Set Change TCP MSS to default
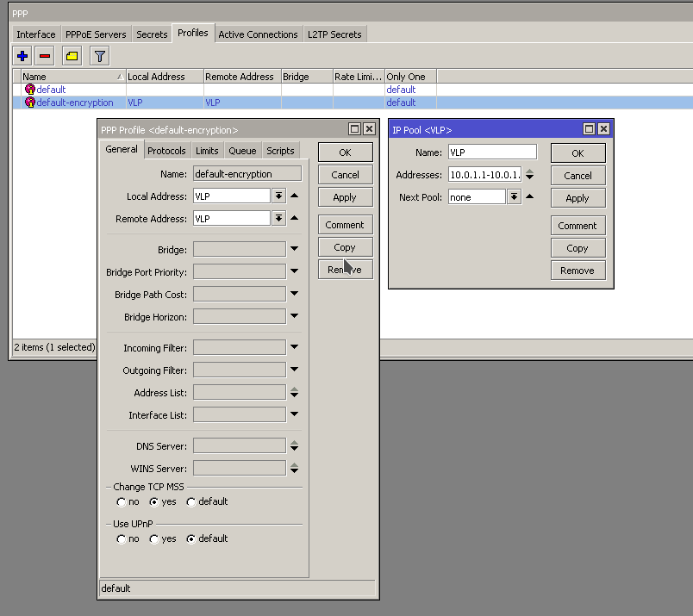 (x=190, y=501)
